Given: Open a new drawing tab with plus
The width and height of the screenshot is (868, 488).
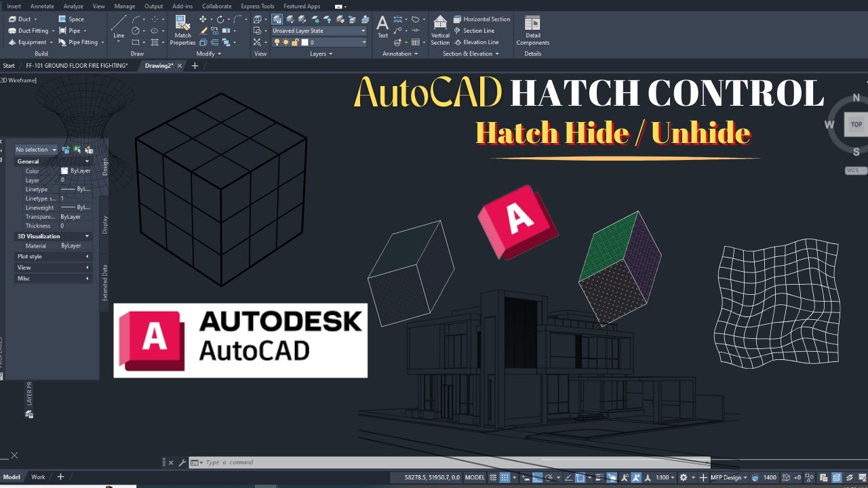Looking at the screenshot, I should click(195, 66).
